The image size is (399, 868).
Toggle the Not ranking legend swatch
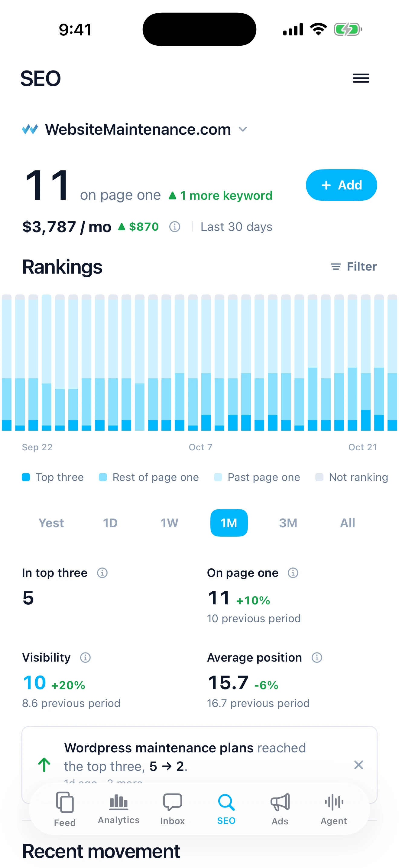tap(319, 477)
